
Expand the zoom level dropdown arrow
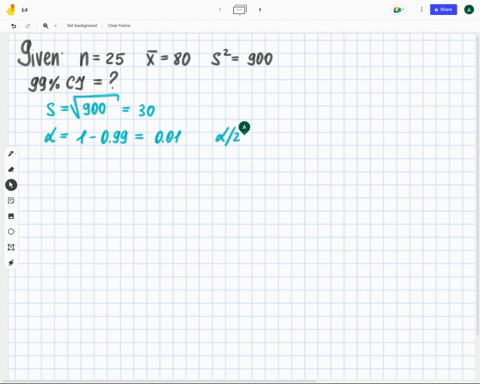pyautogui.click(x=56, y=26)
